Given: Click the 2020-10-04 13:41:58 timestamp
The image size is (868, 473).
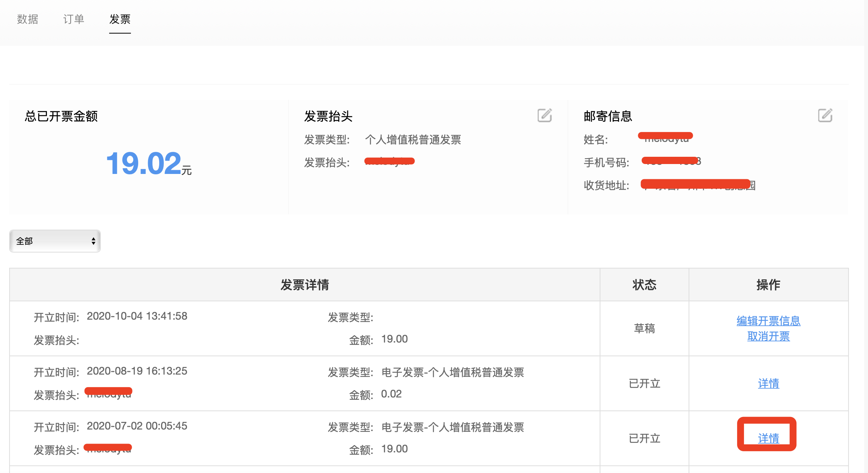Looking at the screenshot, I should click(137, 316).
